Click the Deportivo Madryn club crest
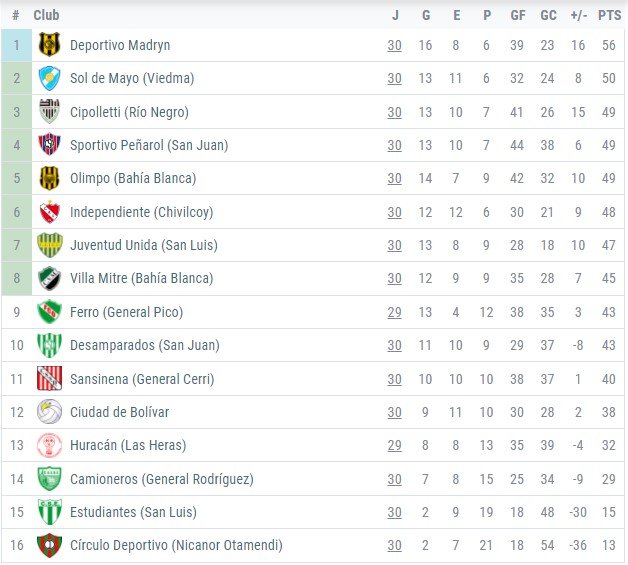The width and height of the screenshot is (628, 565). [x=49, y=45]
